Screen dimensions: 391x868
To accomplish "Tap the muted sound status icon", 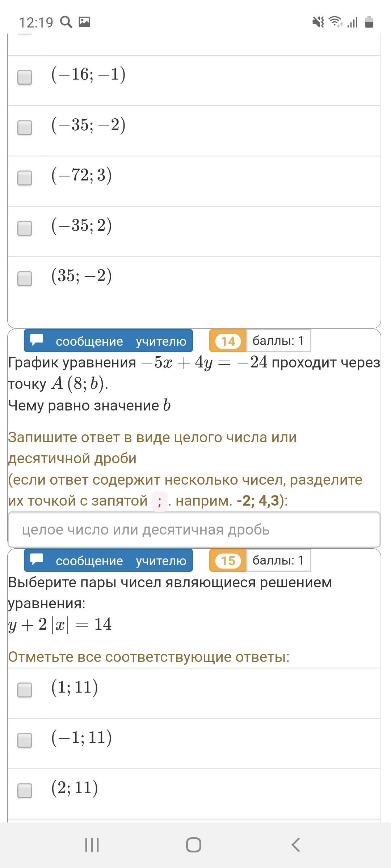I will [318, 22].
